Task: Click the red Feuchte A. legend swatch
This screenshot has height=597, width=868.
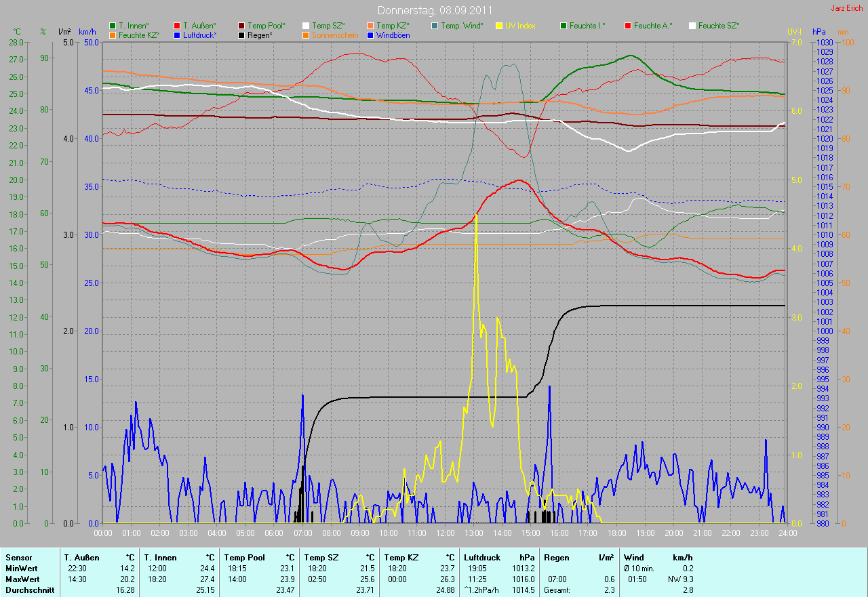Action: pos(628,26)
